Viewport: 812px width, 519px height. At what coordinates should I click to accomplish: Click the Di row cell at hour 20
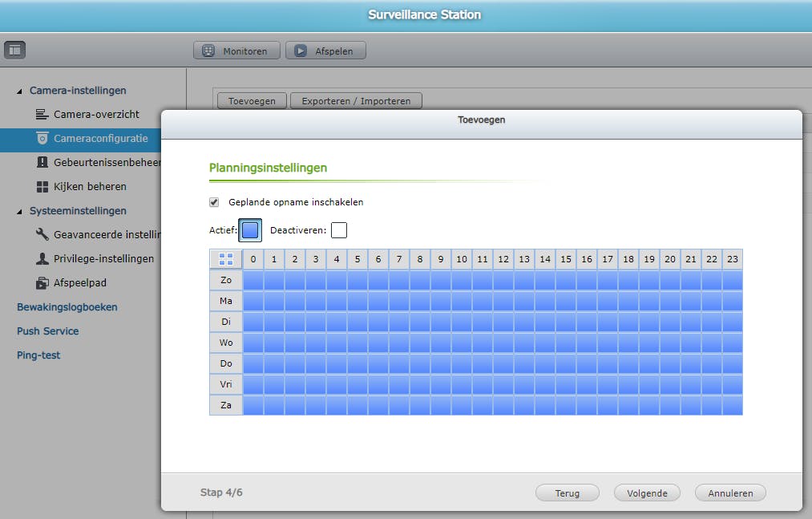click(x=670, y=322)
